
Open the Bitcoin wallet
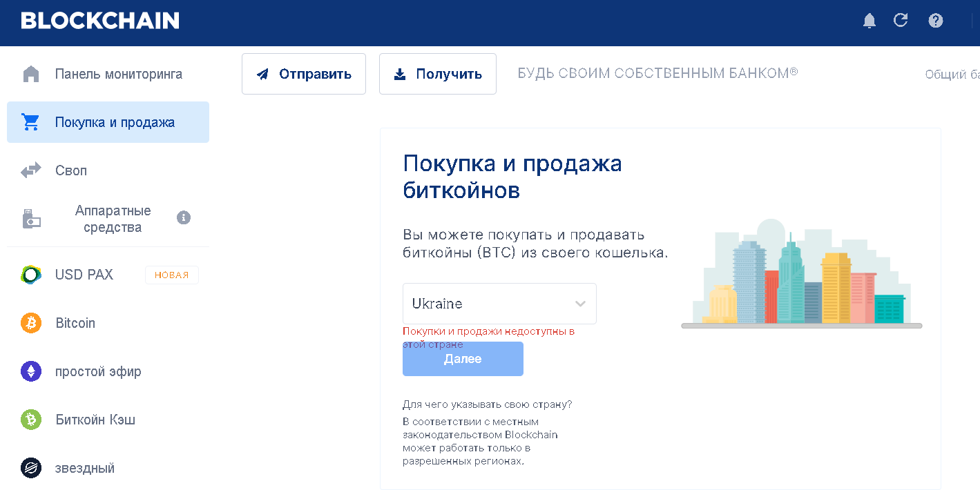(x=108, y=323)
